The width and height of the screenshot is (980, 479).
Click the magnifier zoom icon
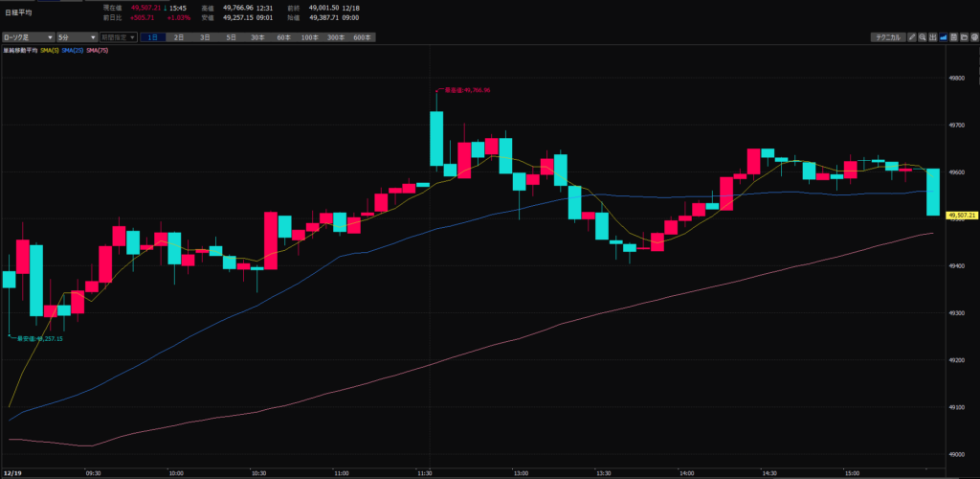923,37
